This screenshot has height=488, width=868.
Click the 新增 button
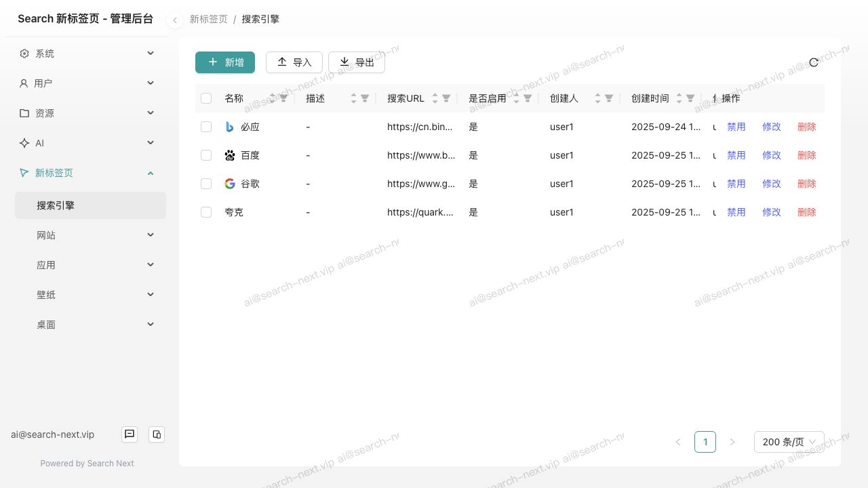tap(225, 62)
